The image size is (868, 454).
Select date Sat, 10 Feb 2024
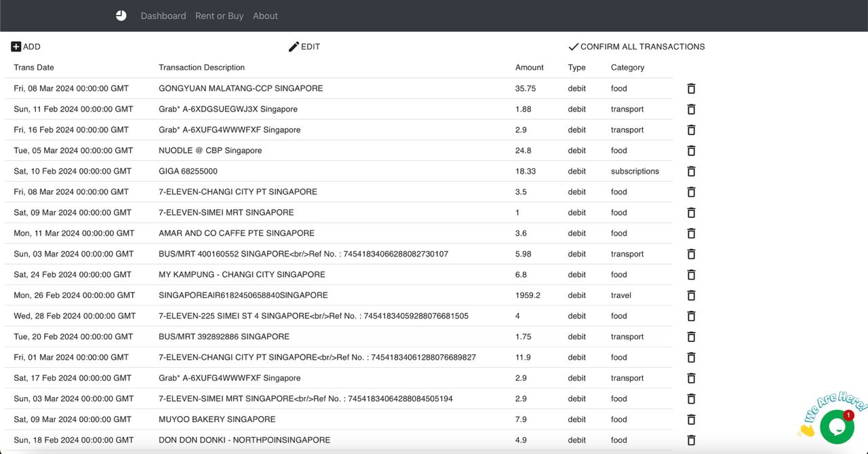(x=73, y=171)
